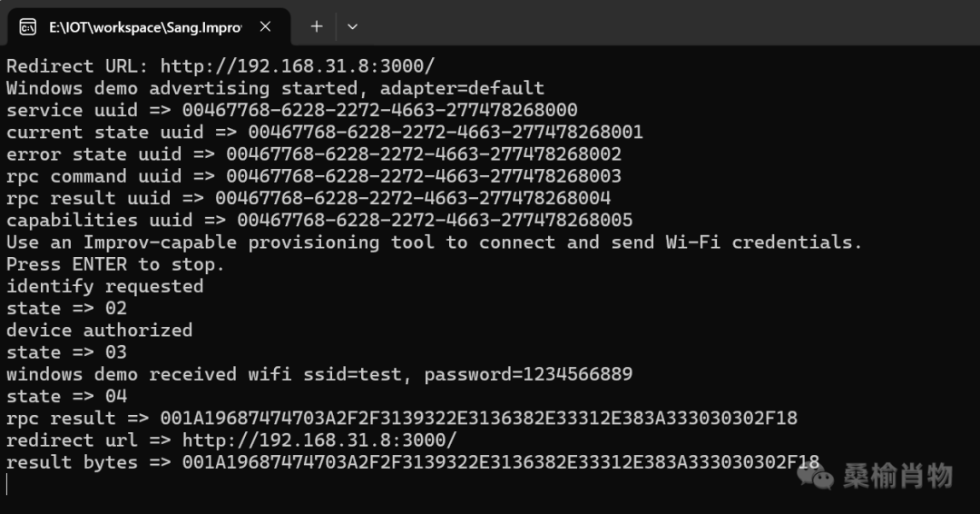Click the terminal icon in the tab
Viewport: 980px width, 514px height.
(x=27, y=27)
